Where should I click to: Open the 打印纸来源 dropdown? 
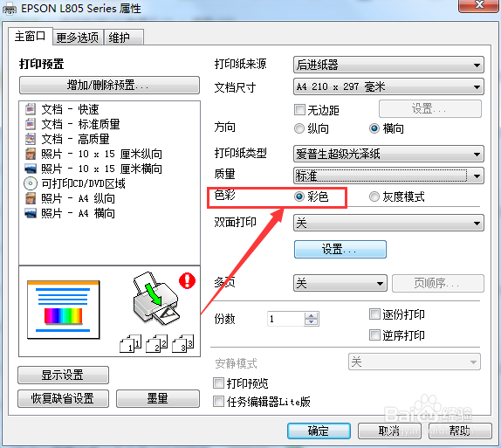tap(388, 65)
